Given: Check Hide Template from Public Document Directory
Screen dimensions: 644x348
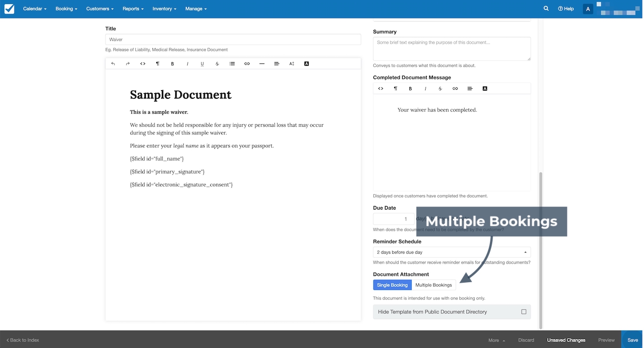Looking at the screenshot, I should coord(524,311).
